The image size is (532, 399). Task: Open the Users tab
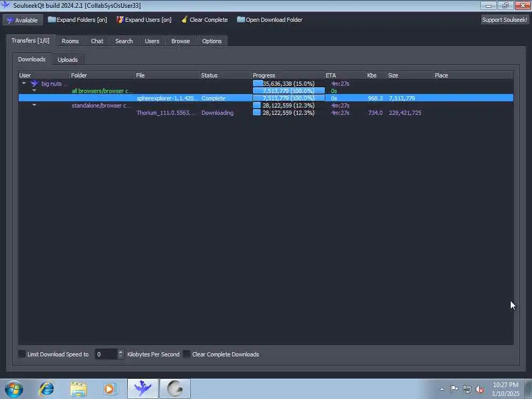coord(152,41)
